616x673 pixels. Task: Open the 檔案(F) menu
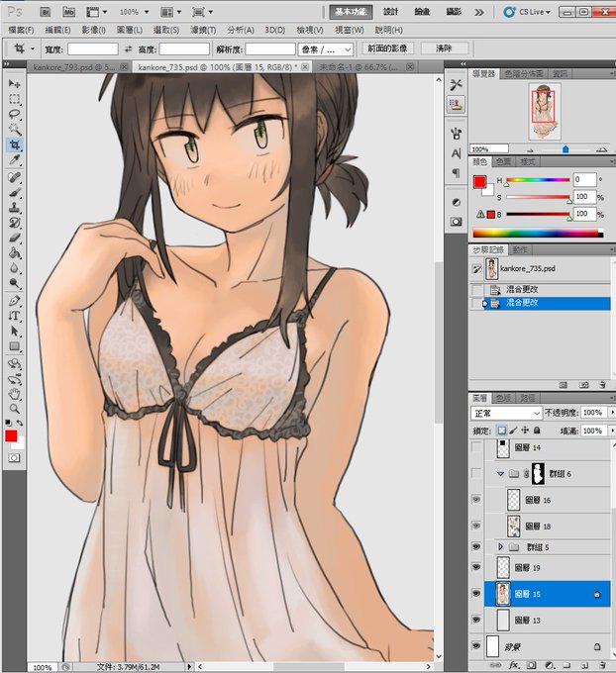(21, 30)
